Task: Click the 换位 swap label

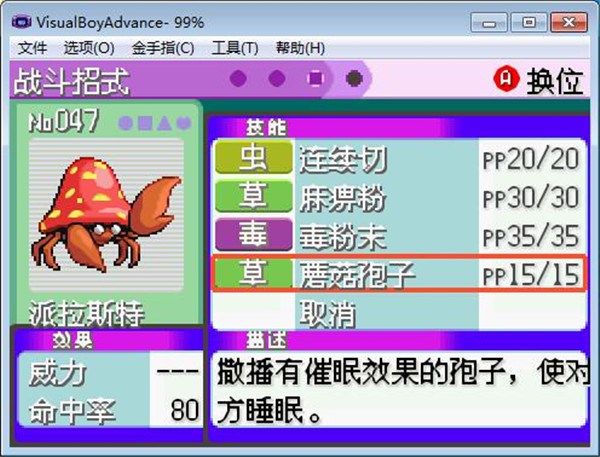Action: tap(555, 80)
